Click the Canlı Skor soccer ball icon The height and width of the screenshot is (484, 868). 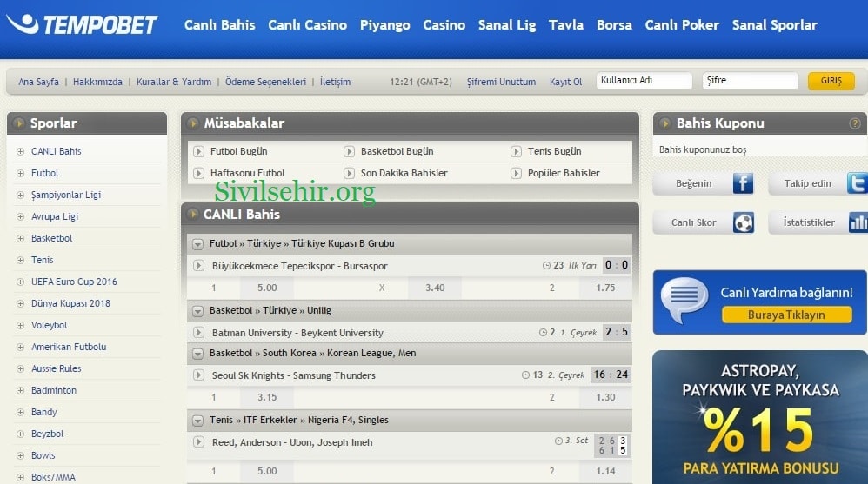point(744,222)
